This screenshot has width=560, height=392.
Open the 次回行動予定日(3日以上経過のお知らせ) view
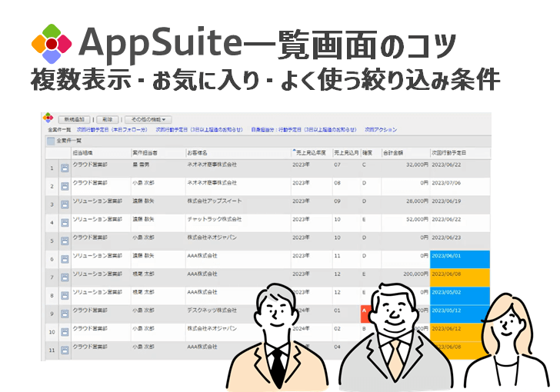(x=199, y=130)
